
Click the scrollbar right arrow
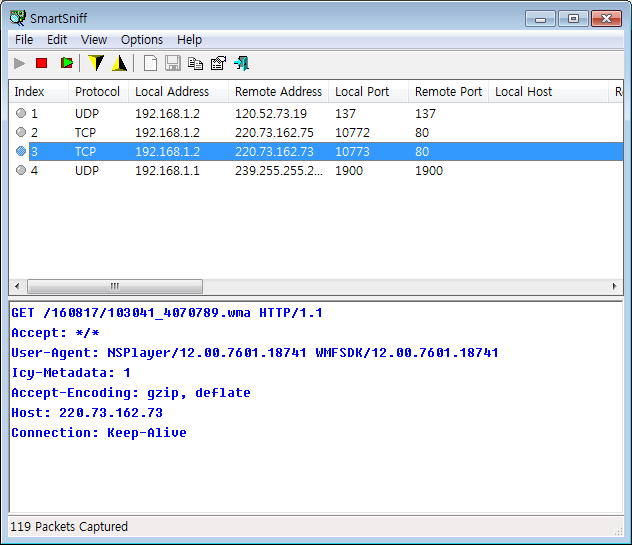(614, 286)
